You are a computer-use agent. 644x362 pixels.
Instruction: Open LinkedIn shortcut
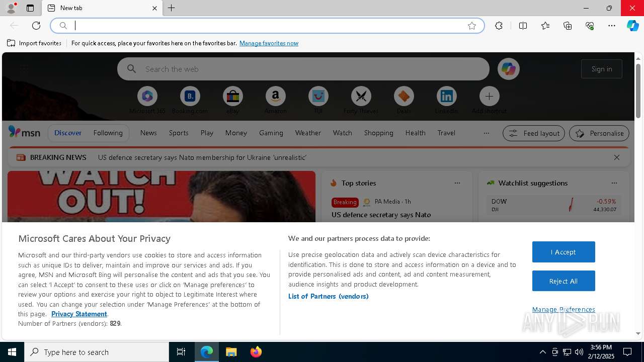[446, 100]
